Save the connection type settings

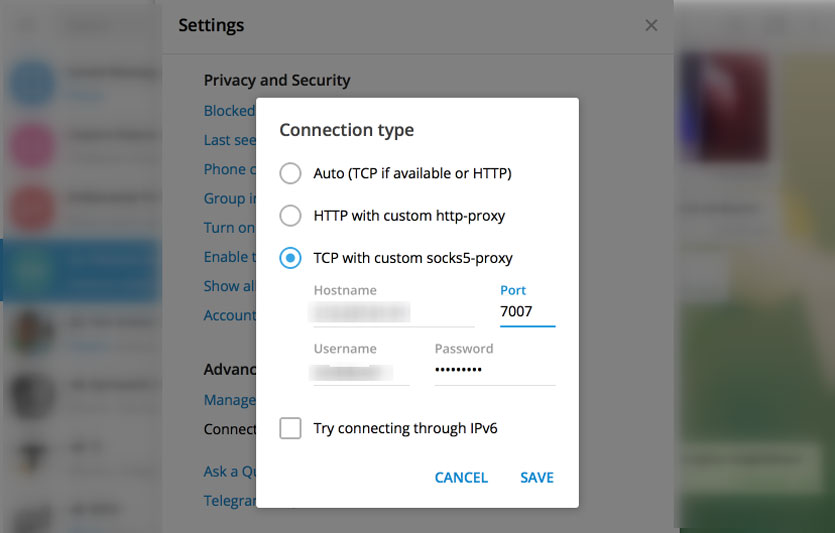[x=537, y=478]
